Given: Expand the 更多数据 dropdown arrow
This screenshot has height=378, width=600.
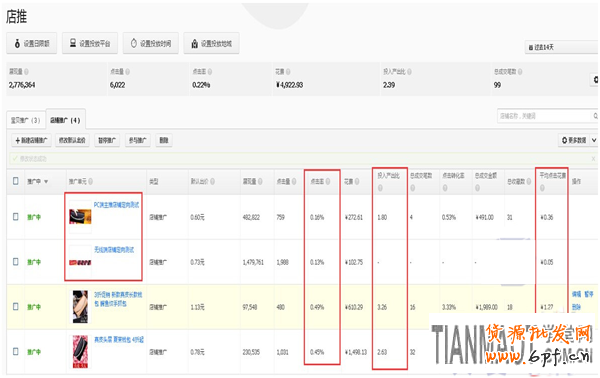Looking at the screenshot, I should (x=594, y=140).
